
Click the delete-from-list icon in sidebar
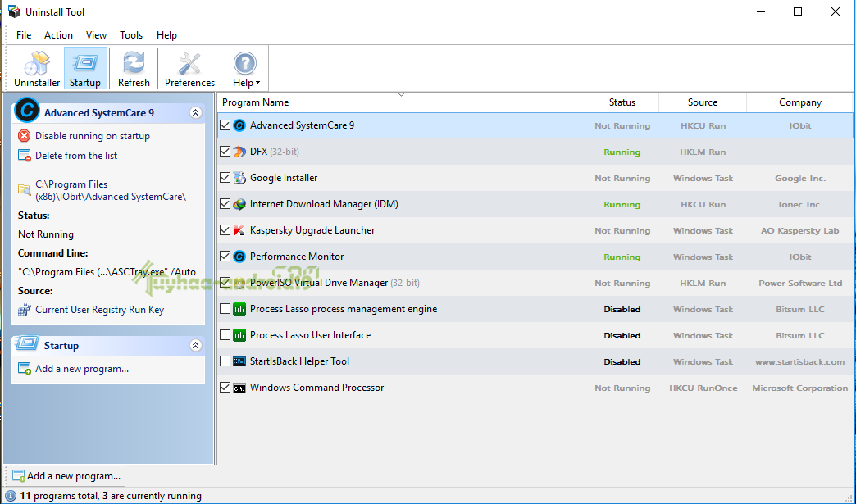(x=24, y=156)
